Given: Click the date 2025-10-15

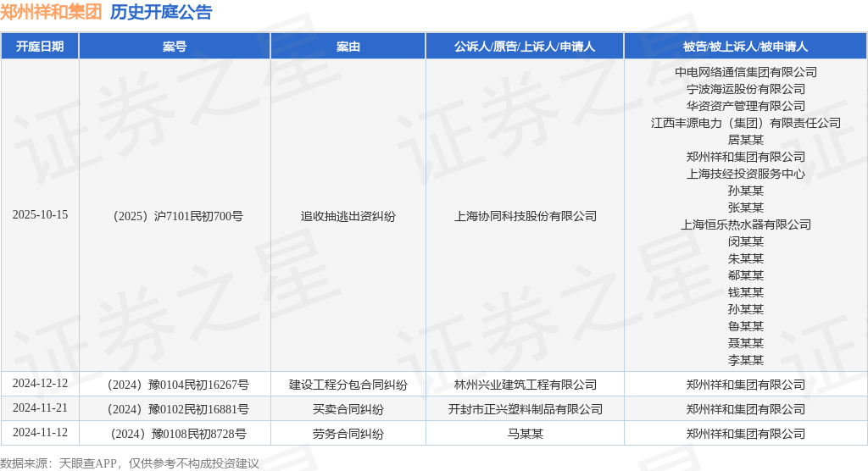Looking at the screenshot, I should (40, 214).
